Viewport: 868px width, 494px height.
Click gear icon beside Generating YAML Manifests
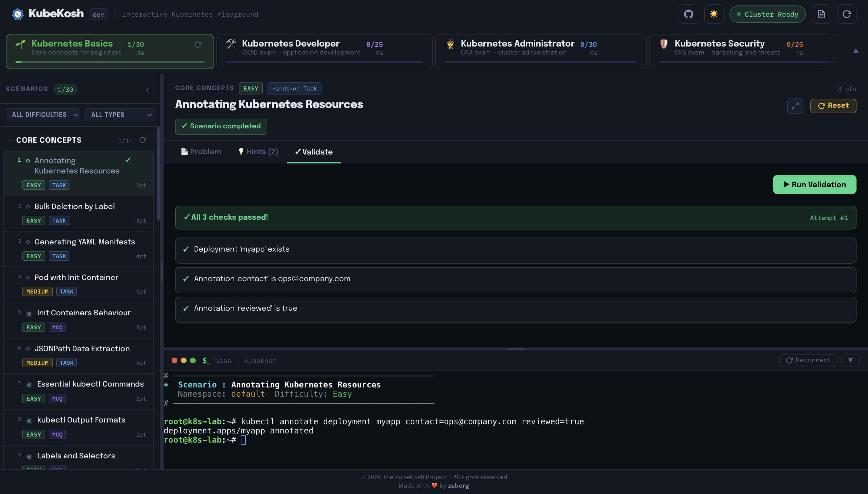tap(28, 242)
